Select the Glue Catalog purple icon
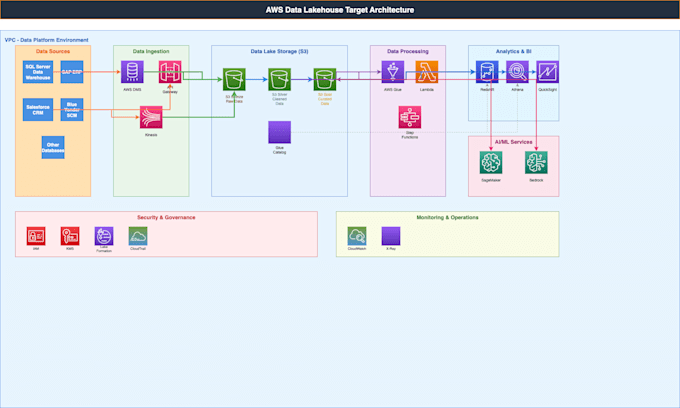This screenshot has height=408, width=680. (x=279, y=132)
